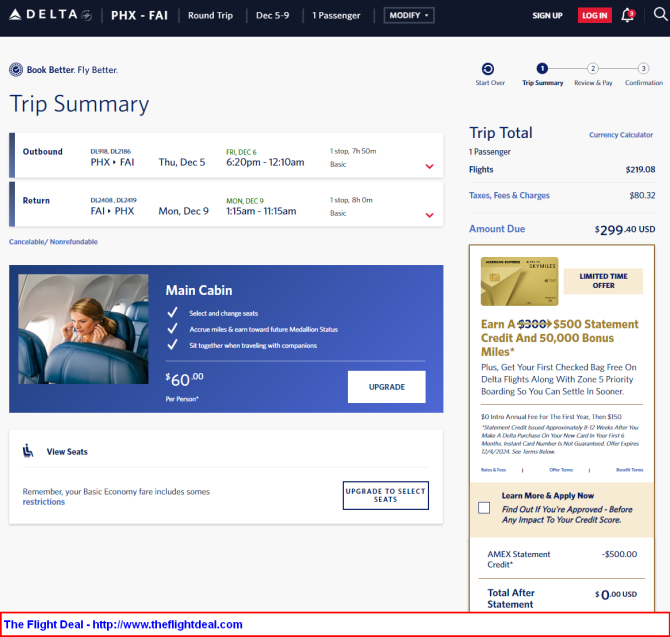670x637 pixels.
Task: Click the AMEX Statement Credit label
Action: pyautogui.click(x=518, y=559)
